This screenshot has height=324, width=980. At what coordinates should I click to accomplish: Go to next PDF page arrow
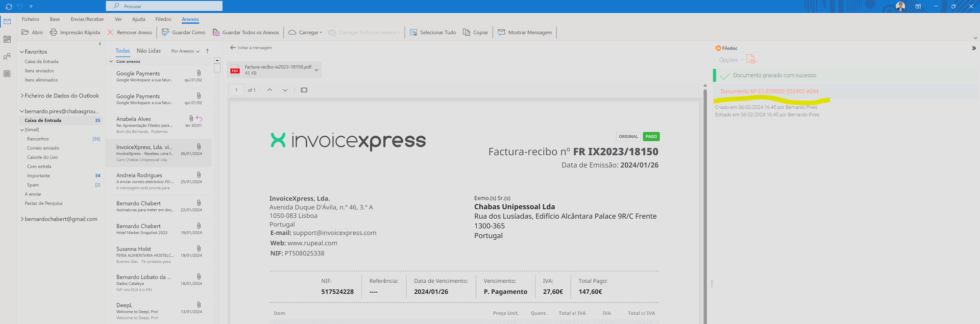click(285, 90)
